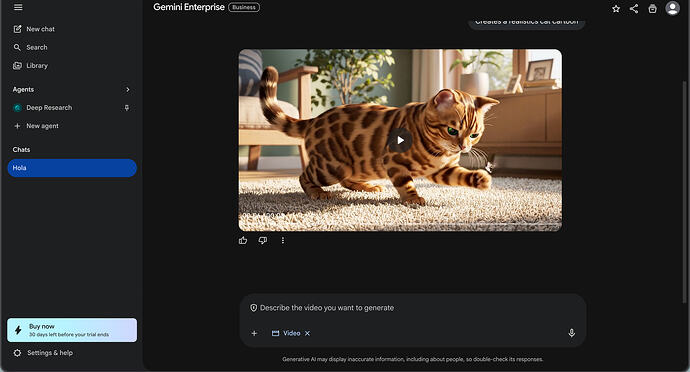Viewport: 690px width, 372px height.
Task: Star this conversation
Action: (x=616, y=8)
